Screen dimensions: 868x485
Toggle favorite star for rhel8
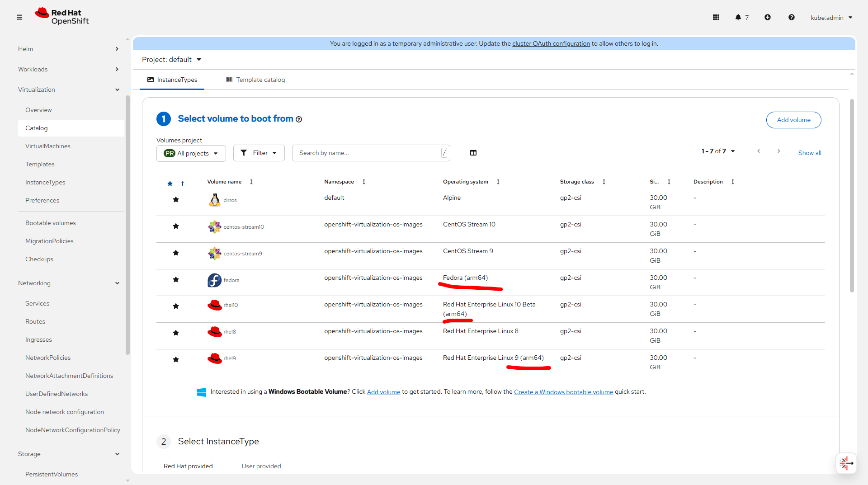(176, 333)
